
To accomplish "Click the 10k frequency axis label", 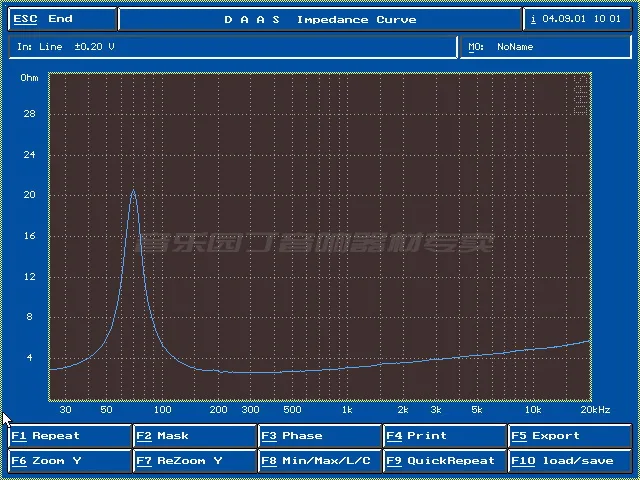I will pyautogui.click(x=533, y=410).
